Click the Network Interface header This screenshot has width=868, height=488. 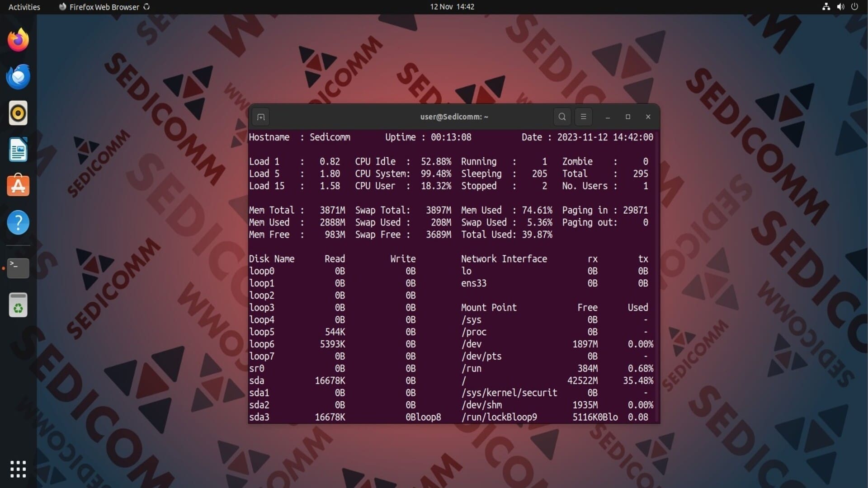(x=504, y=259)
